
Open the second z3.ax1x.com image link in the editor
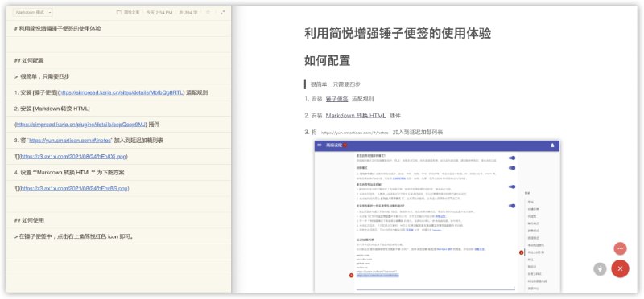(x=74, y=188)
